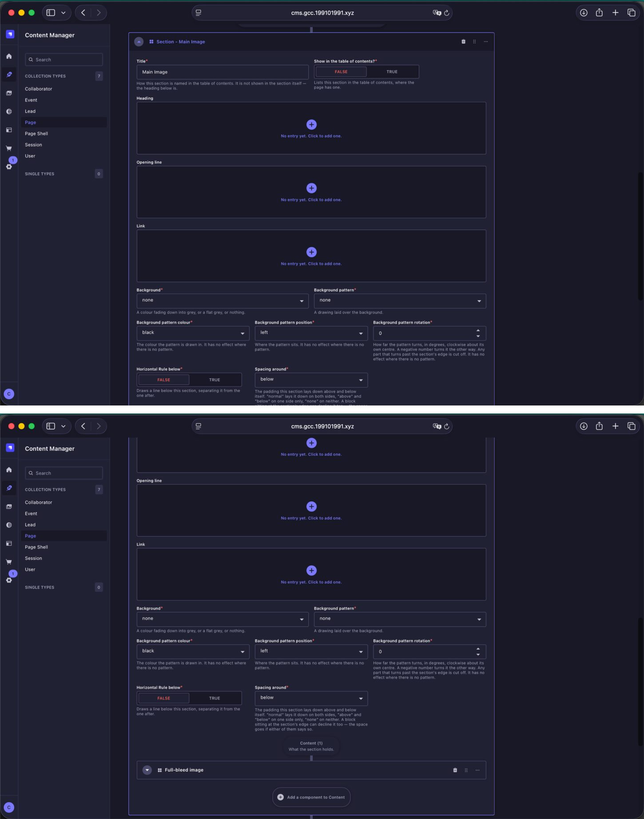
Task: Open Content Manager feather icon in bottom window sidebar
Action: [9, 488]
